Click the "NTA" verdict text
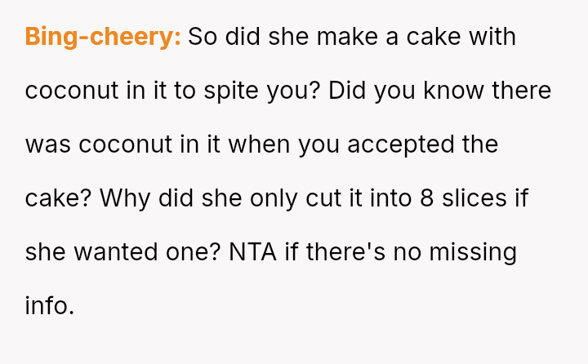The image size is (588, 364). click(x=253, y=252)
